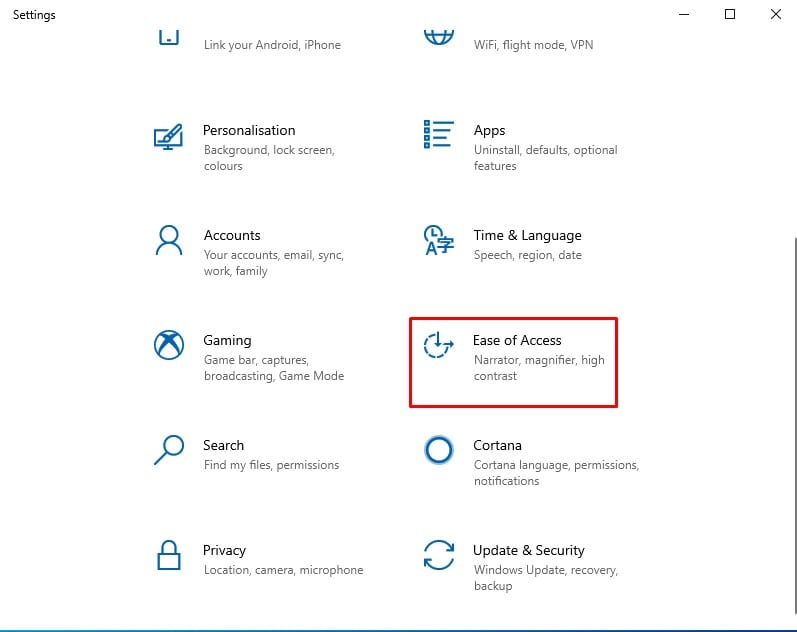Click 'Find my files, permissions' description
This screenshot has height=632, width=797.
click(x=271, y=465)
